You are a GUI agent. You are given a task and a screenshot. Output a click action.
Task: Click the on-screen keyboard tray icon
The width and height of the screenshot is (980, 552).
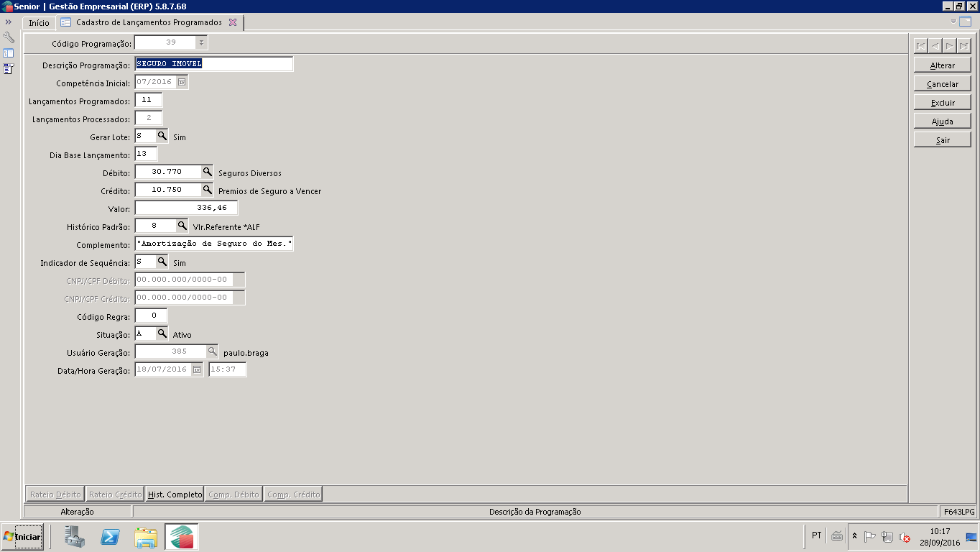837,535
